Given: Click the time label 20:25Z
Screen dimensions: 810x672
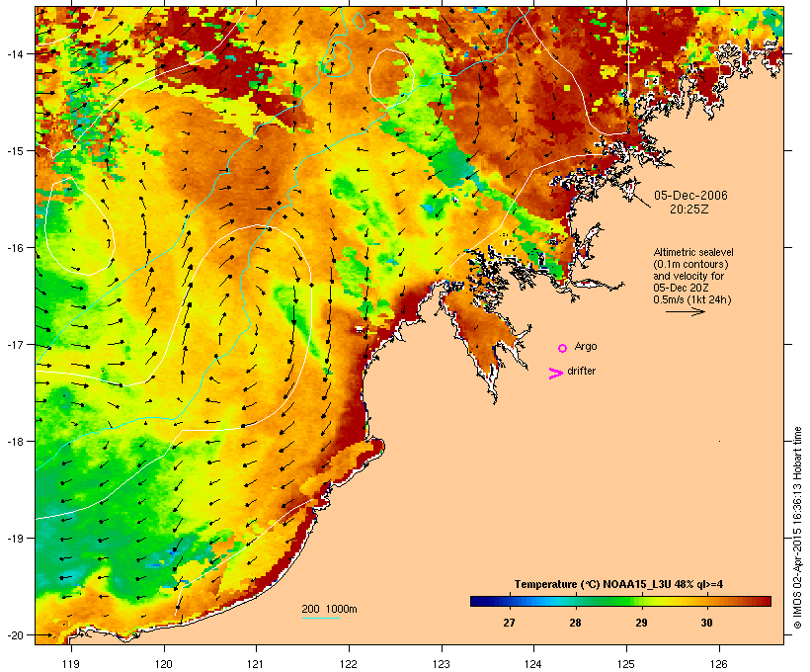Looking at the screenshot, I should 689,210.
